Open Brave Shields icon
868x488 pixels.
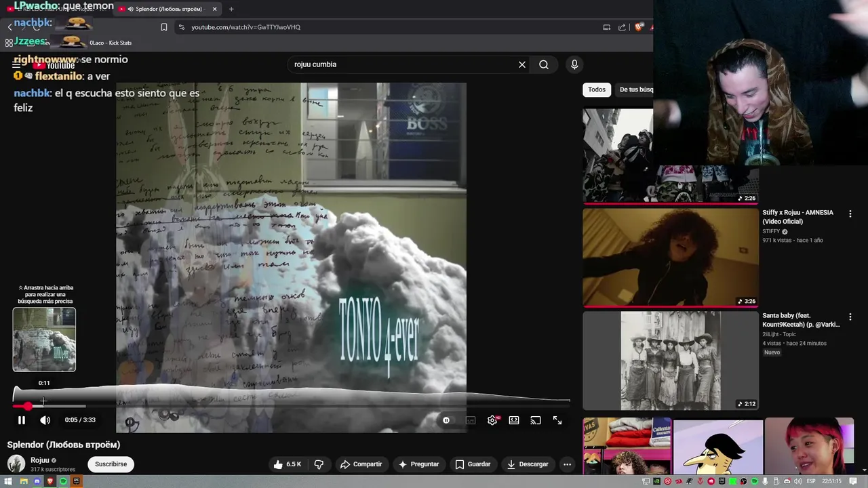(x=638, y=27)
